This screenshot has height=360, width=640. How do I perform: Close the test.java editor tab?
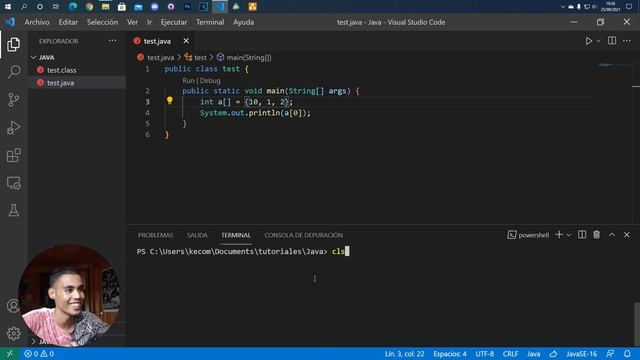[x=186, y=41]
